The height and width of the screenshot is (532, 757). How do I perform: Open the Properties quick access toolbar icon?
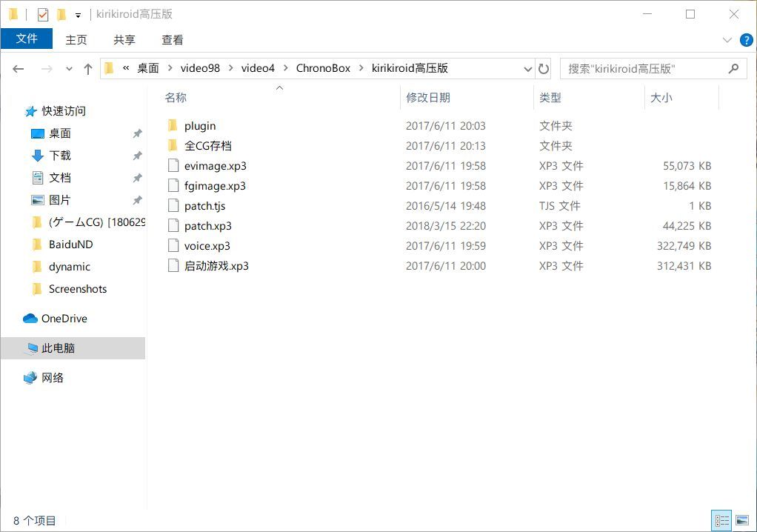pos(43,14)
